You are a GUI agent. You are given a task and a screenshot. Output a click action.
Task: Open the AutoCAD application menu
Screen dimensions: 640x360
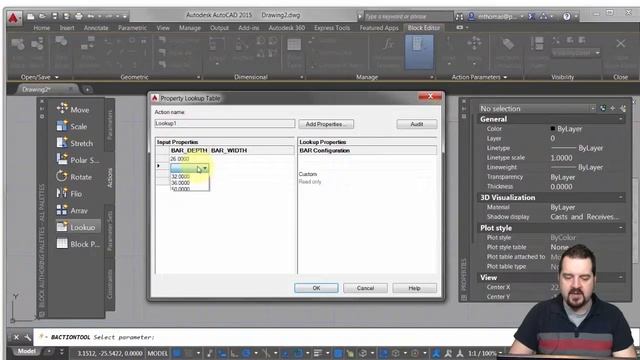pyautogui.click(x=13, y=18)
